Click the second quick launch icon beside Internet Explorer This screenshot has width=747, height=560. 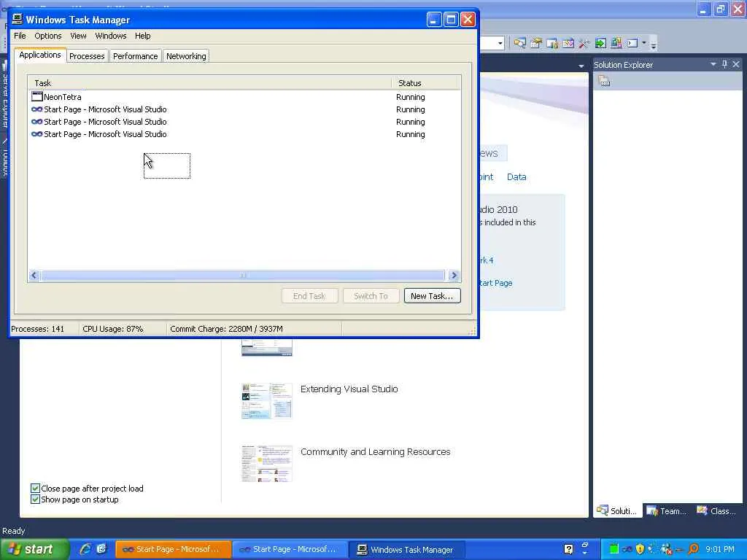pyautogui.click(x=101, y=548)
